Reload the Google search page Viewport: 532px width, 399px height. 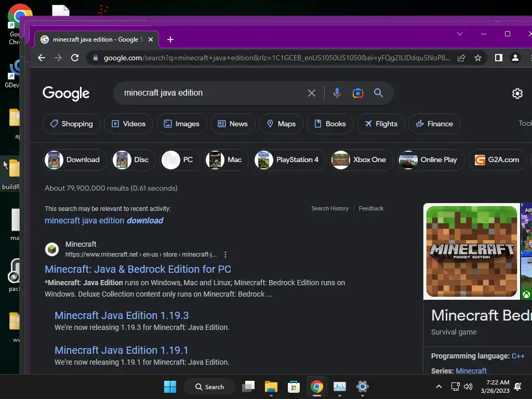(x=75, y=58)
